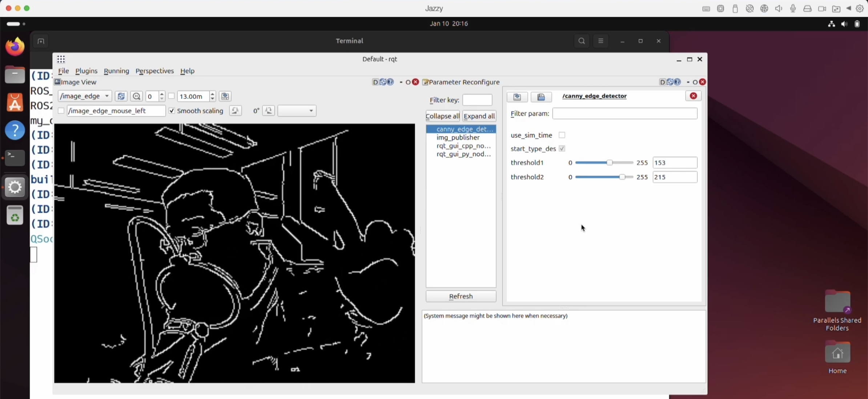Open the Perspectives menu
Image resolution: width=868 pixels, height=399 pixels.
[154, 71]
